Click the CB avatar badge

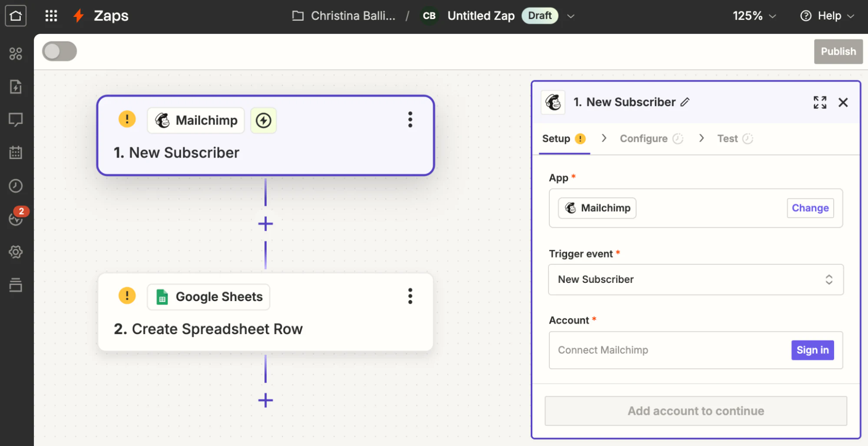click(429, 16)
